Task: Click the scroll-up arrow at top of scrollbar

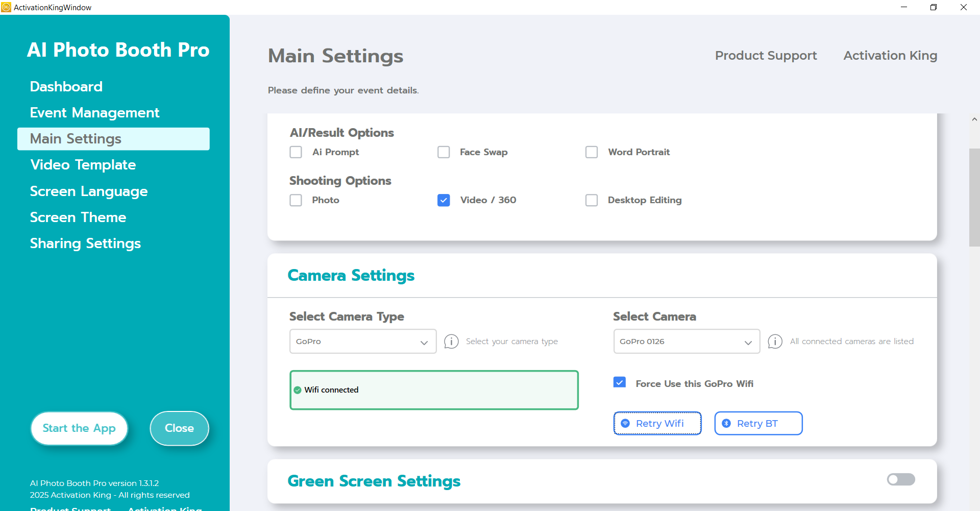Action: pos(974,119)
